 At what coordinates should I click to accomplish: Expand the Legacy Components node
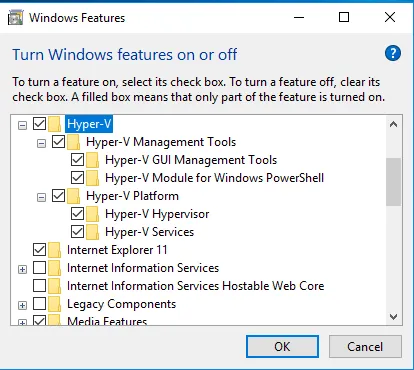[x=22, y=305]
